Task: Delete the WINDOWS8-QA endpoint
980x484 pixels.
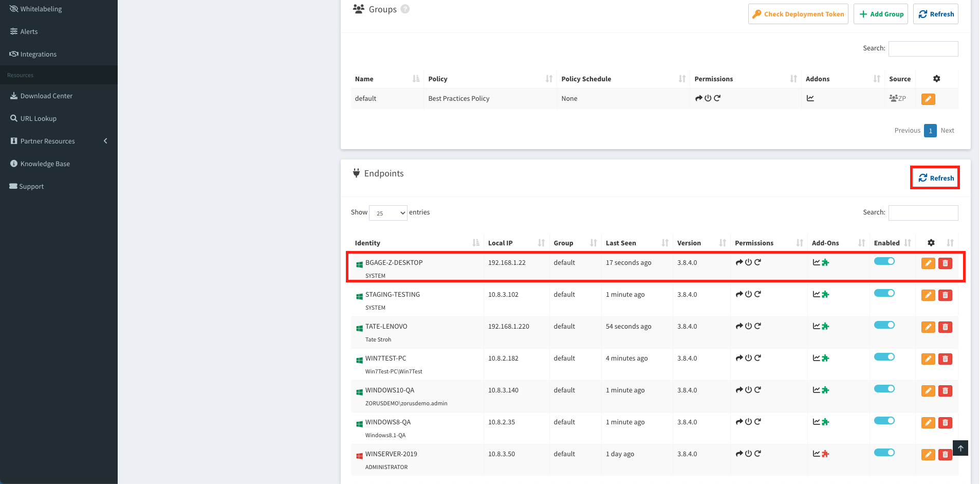Action: (945, 423)
